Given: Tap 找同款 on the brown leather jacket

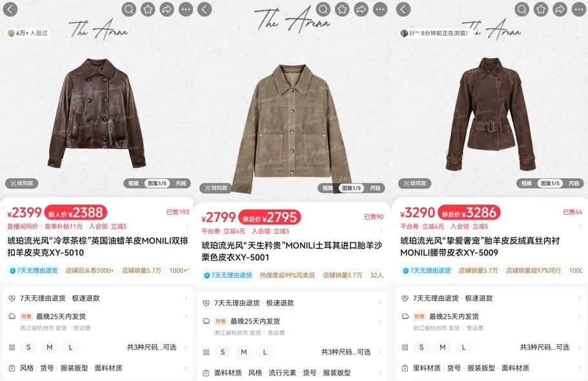Looking at the screenshot, I should (x=22, y=183).
